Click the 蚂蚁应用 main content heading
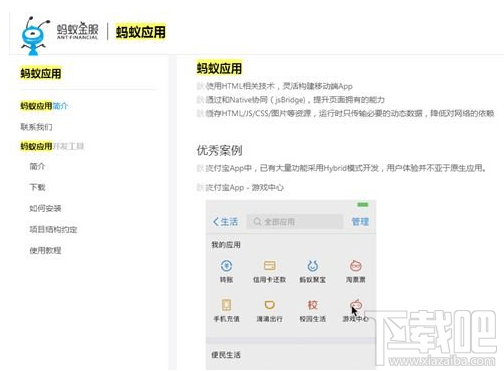Image resolution: width=504 pixels, height=371 pixels. tap(219, 69)
